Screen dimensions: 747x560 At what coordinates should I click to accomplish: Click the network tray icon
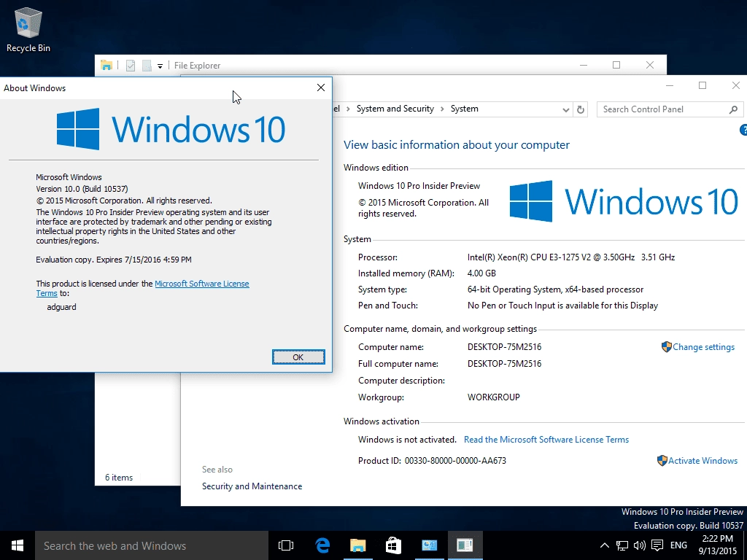(622, 545)
